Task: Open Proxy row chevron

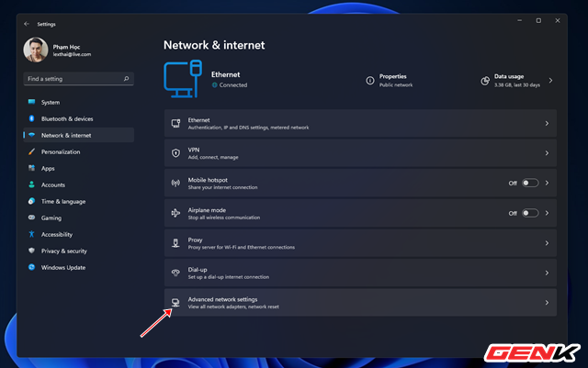Action: pos(547,243)
